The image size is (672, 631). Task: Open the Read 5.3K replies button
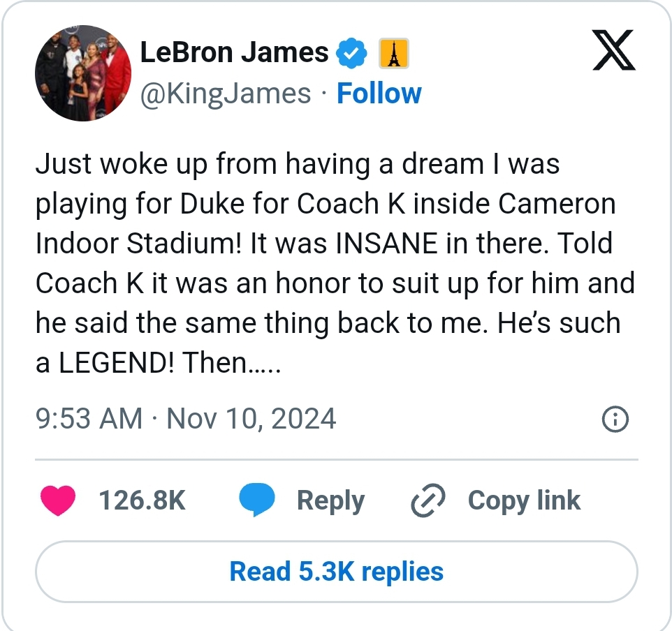pyautogui.click(x=336, y=572)
